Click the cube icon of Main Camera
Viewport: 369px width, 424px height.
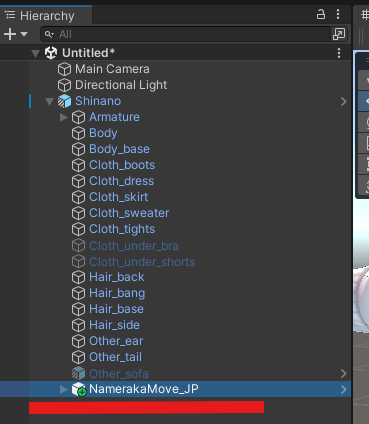pyautogui.click(x=64, y=69)
